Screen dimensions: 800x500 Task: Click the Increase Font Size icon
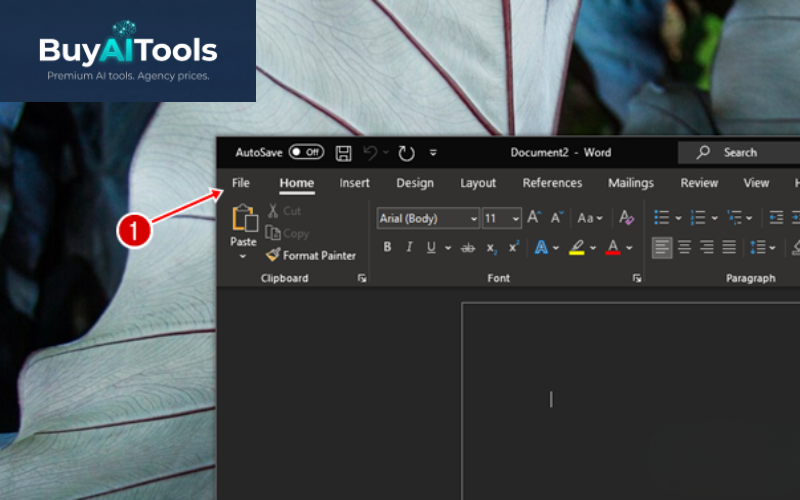pos(534,218)
